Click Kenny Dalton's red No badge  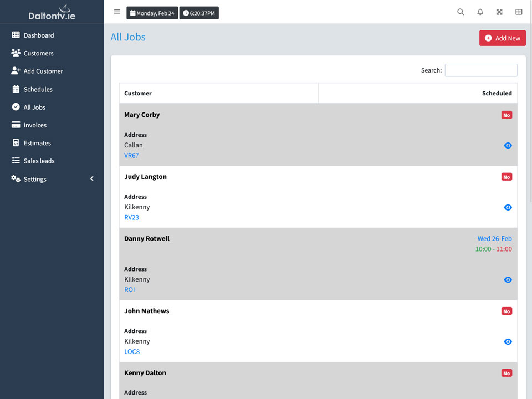pos(507,373)
